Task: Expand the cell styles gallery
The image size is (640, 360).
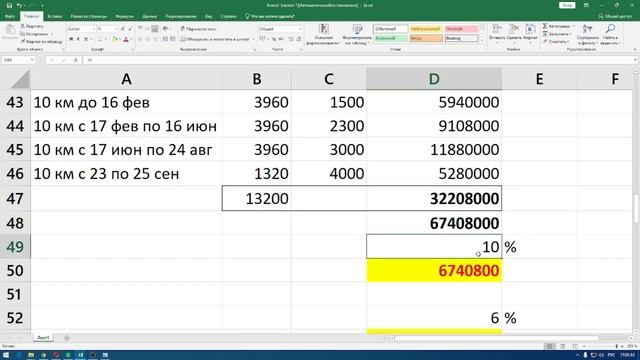Action: coord(482,40)
